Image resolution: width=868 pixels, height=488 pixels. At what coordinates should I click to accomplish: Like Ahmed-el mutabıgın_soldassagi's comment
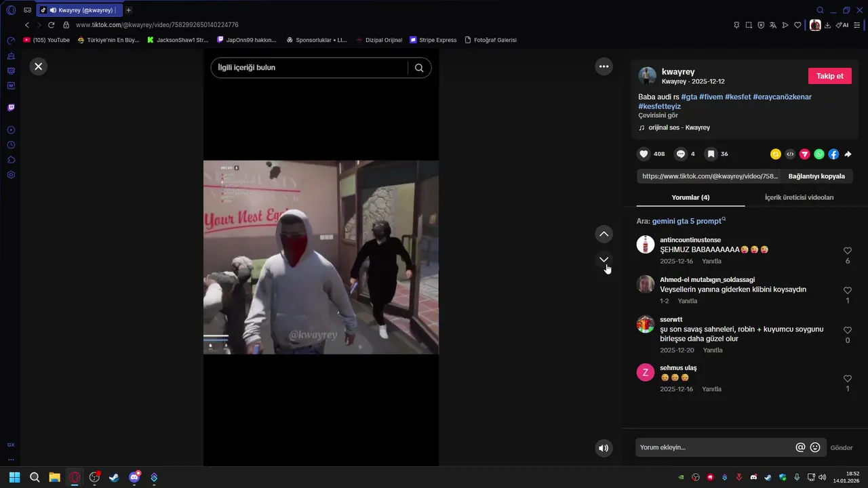[848, 291]
